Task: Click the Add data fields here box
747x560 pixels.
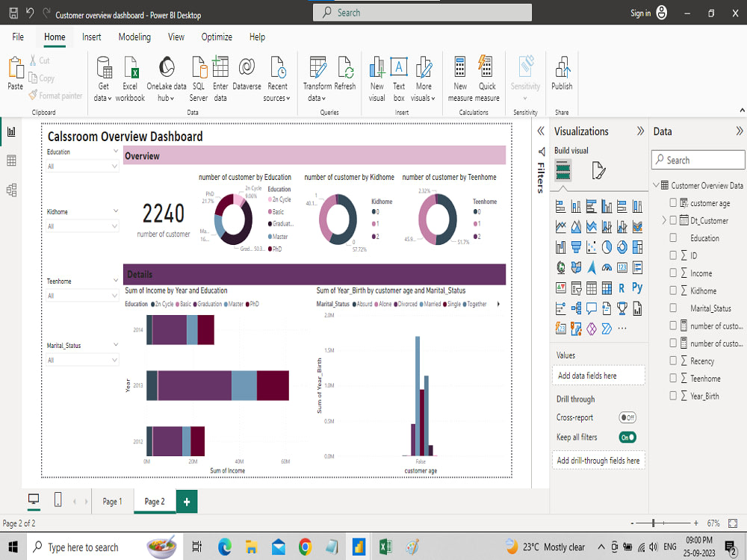Action: coord(598,376)
